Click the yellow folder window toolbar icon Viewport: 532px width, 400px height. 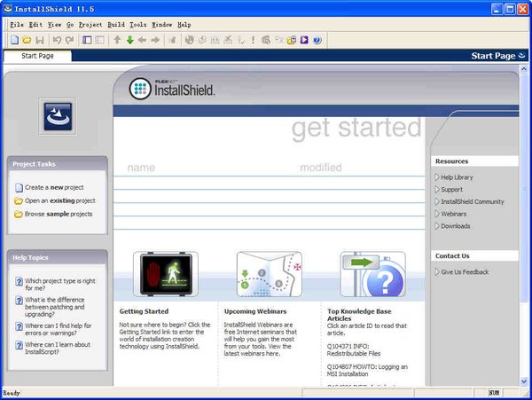click(292, 40)
